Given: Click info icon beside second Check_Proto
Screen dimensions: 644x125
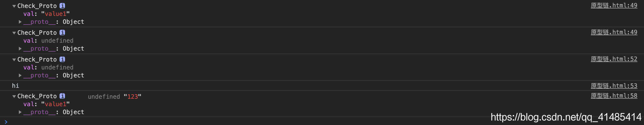Looking at the screenshot, I should 62,32.
